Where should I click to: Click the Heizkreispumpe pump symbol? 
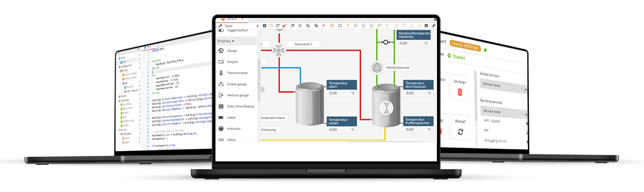pyautogui.click(x=376, y=68)
